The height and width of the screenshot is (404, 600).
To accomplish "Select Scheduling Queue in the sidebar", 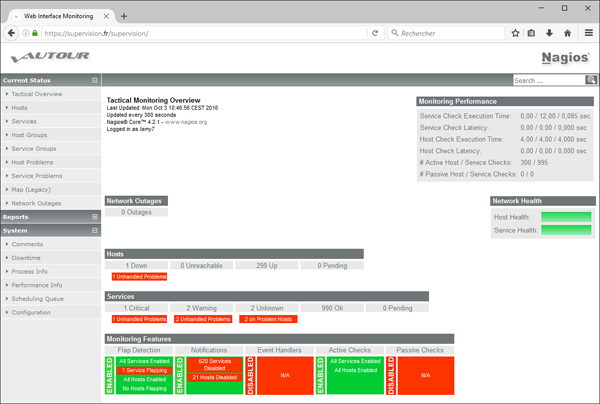I will point(38,298).
